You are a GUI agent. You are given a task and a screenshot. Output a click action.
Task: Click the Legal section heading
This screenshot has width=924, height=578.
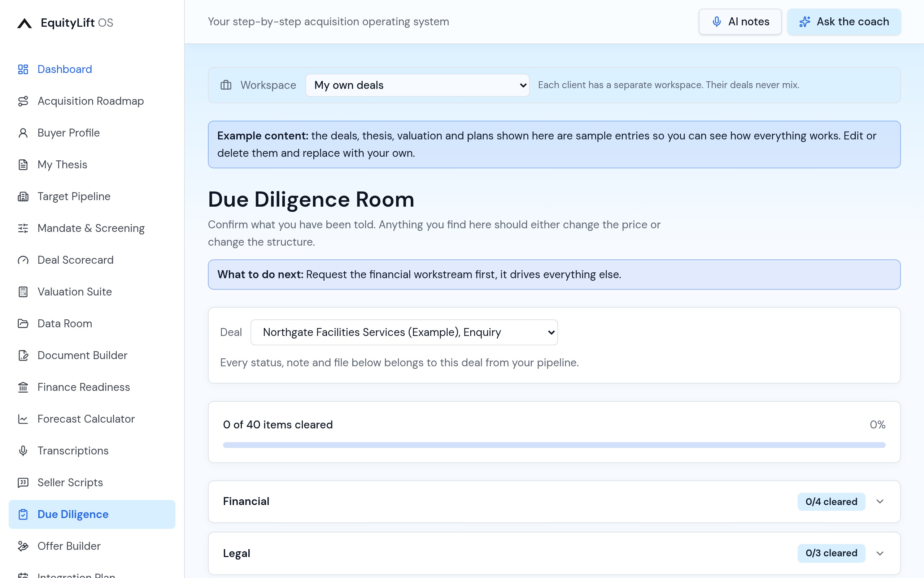(x=237, y=553)
